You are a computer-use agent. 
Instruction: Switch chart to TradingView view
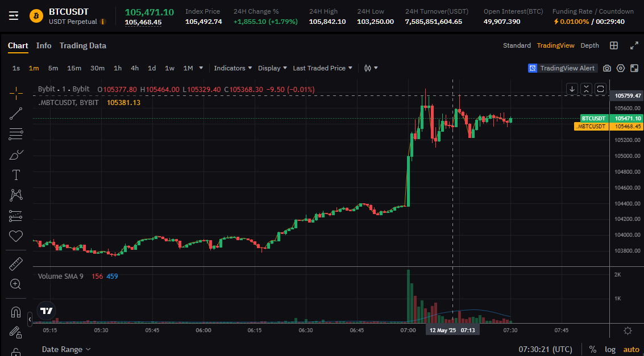pos(555,45)
